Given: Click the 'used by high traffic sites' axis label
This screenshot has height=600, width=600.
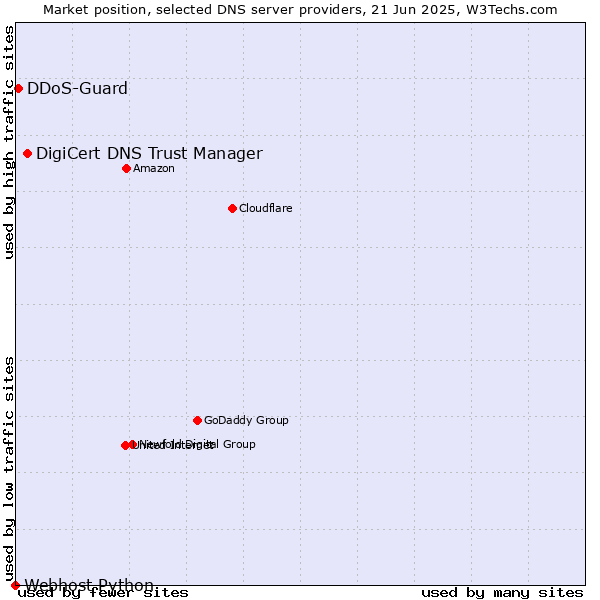Looking at the screenshot, I should click(9, 142).
